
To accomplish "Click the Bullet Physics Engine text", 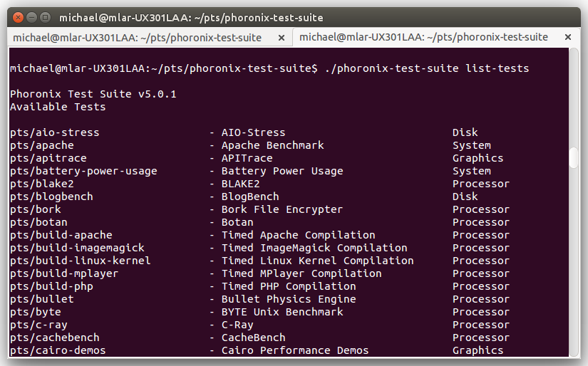I will (x=289, y=299).
